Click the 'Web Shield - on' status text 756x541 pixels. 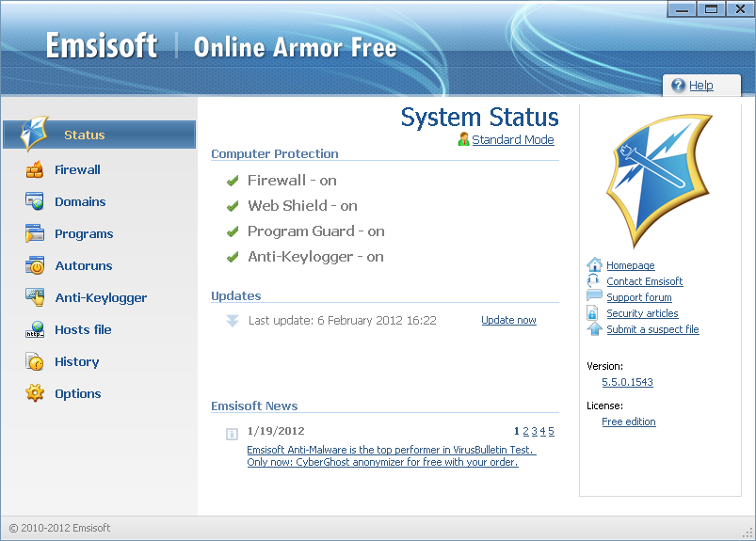302,206
